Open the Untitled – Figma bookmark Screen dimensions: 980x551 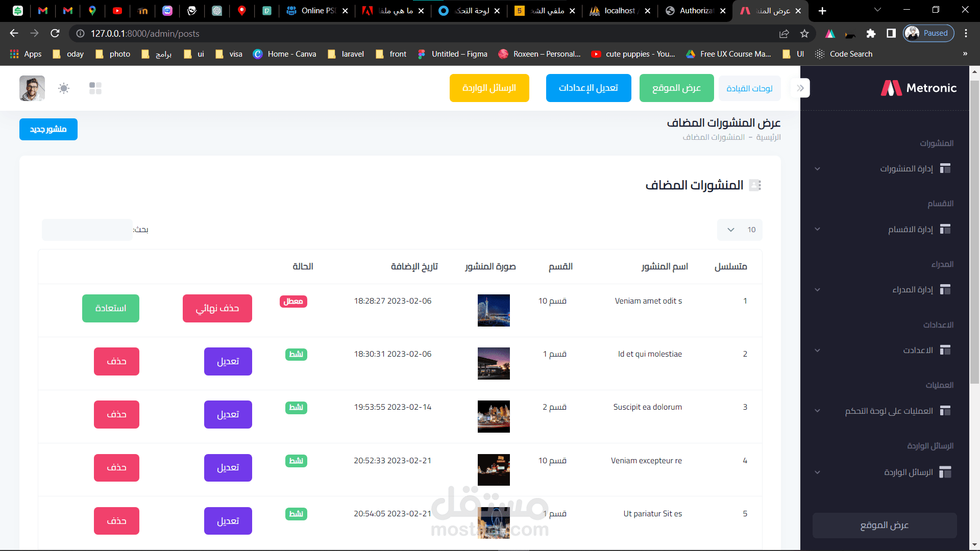point(453,54)
